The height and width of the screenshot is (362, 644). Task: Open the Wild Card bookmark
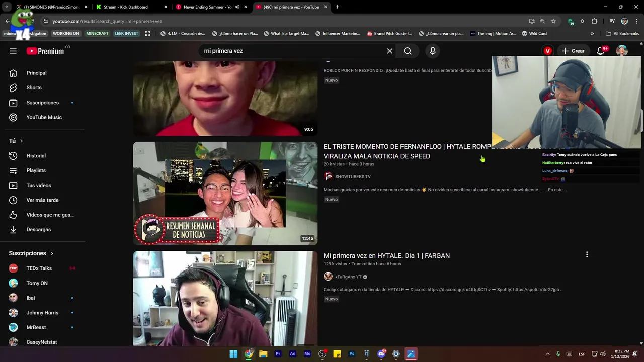pyautogui.click(x=534, y=34)
